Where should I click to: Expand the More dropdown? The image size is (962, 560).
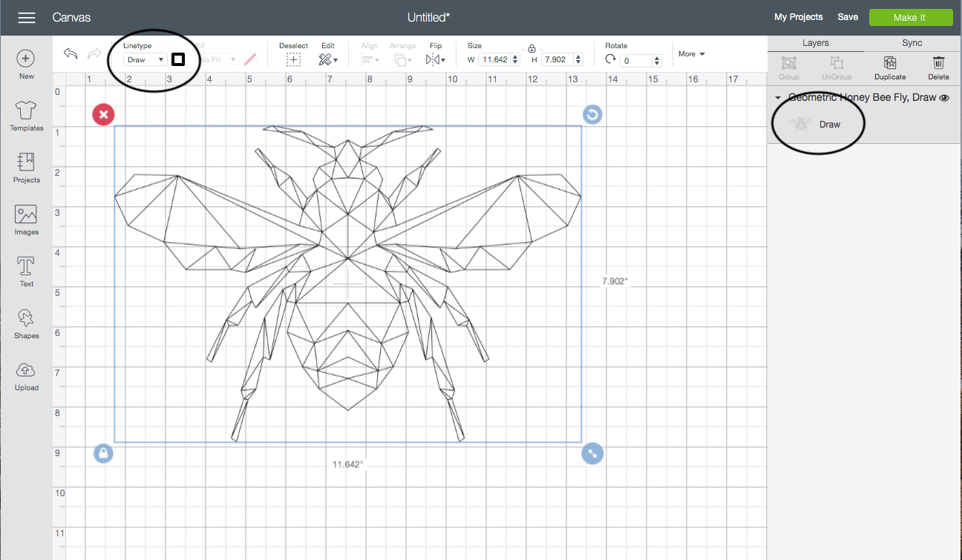coord(691,54)
